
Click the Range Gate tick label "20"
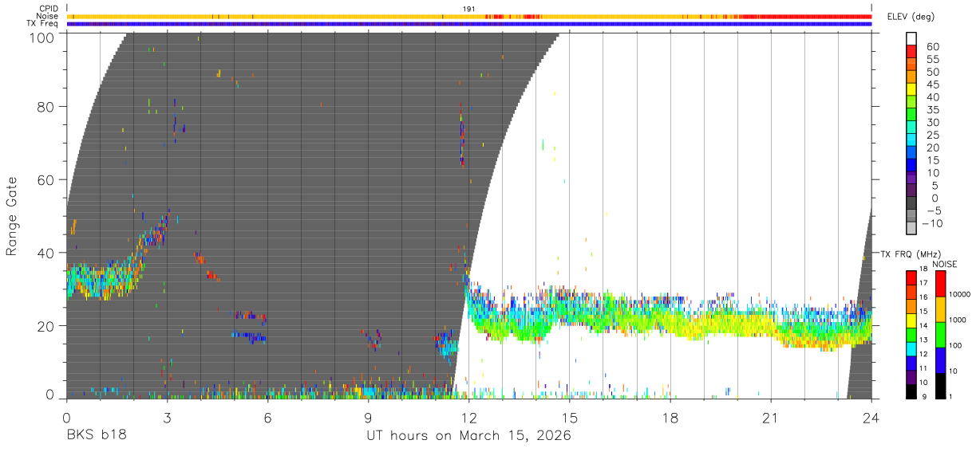coord(45,326)
